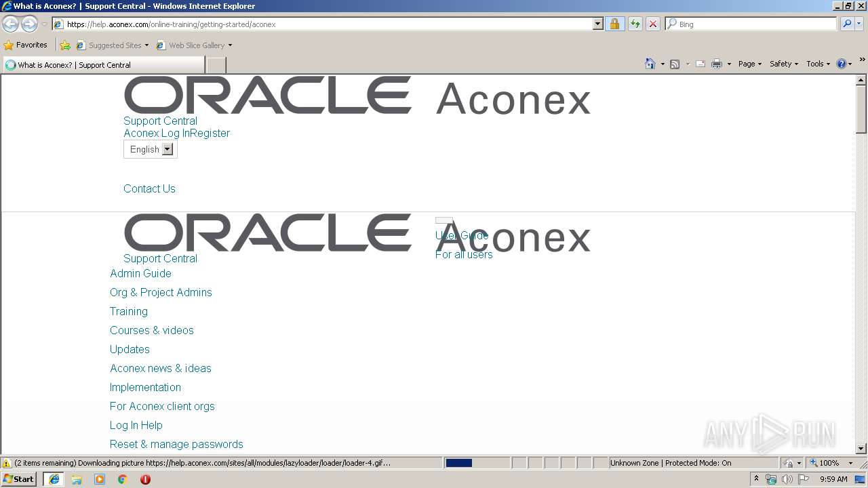Click the warning icon in status bar

[7, 463]
